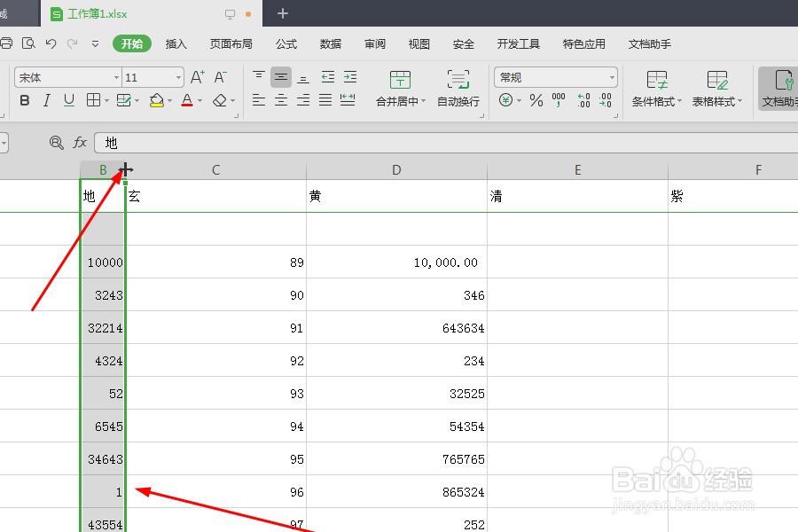Screen dimensions: 798x532
Task: Select the 开始 ribbon tab
Action: [132, 43]
